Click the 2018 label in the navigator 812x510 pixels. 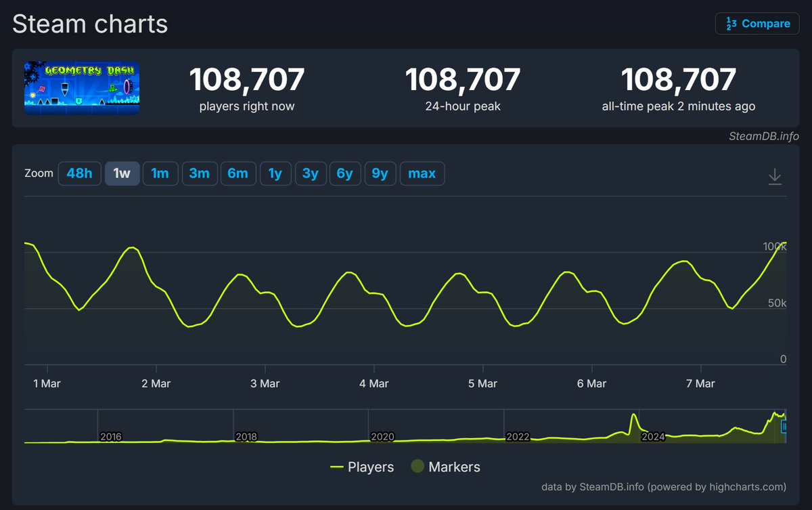click(246, 437)
